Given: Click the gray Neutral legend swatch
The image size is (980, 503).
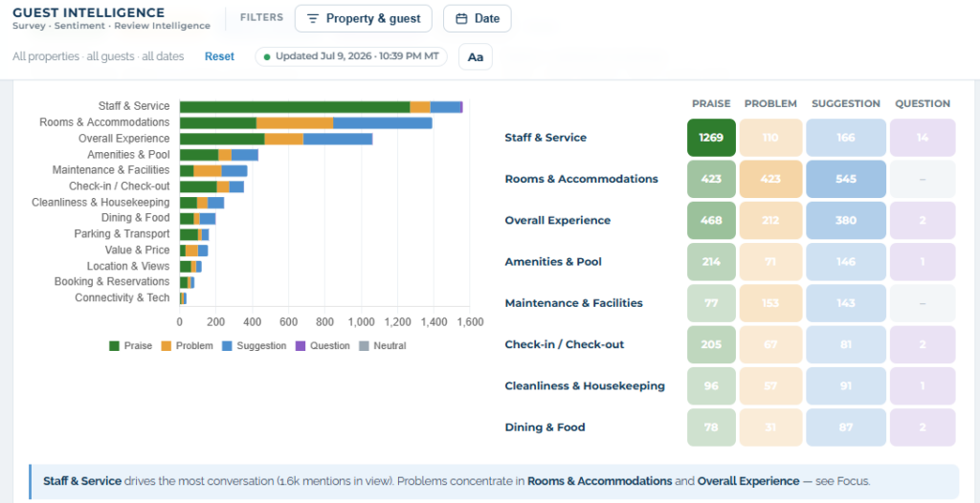Looking at the screenshot, I should [x=364, y=345].
